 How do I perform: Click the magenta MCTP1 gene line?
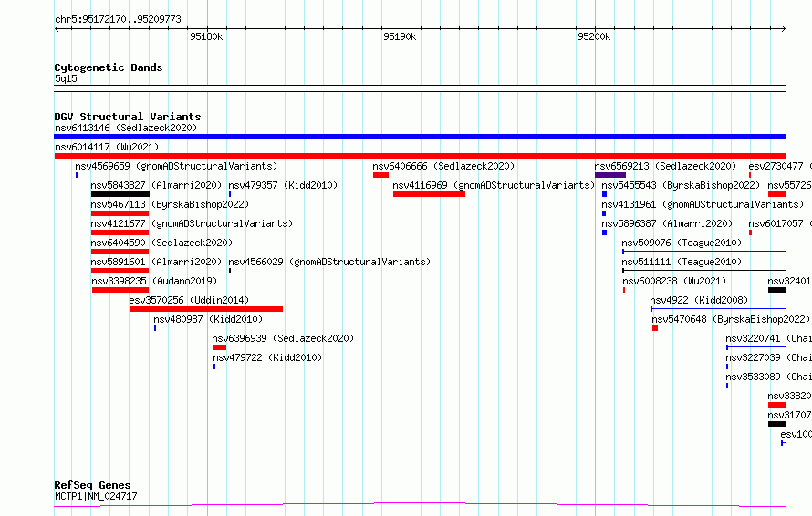420,505
